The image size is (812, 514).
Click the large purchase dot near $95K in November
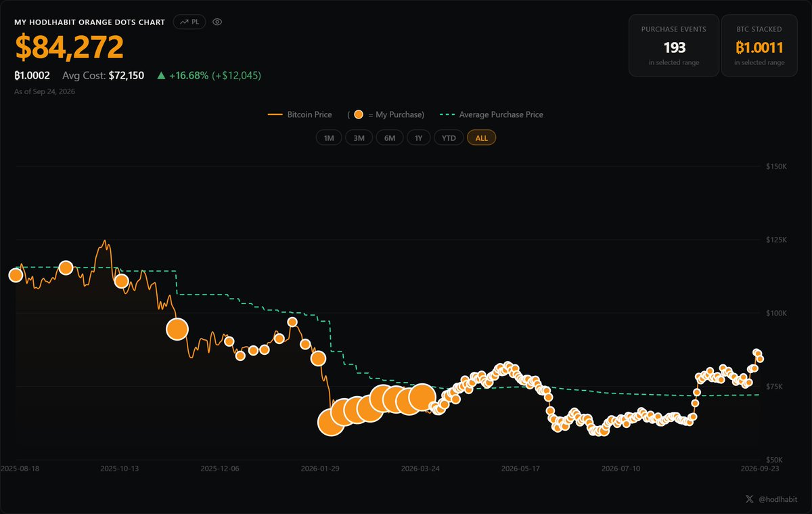click(x=177, y=329)
